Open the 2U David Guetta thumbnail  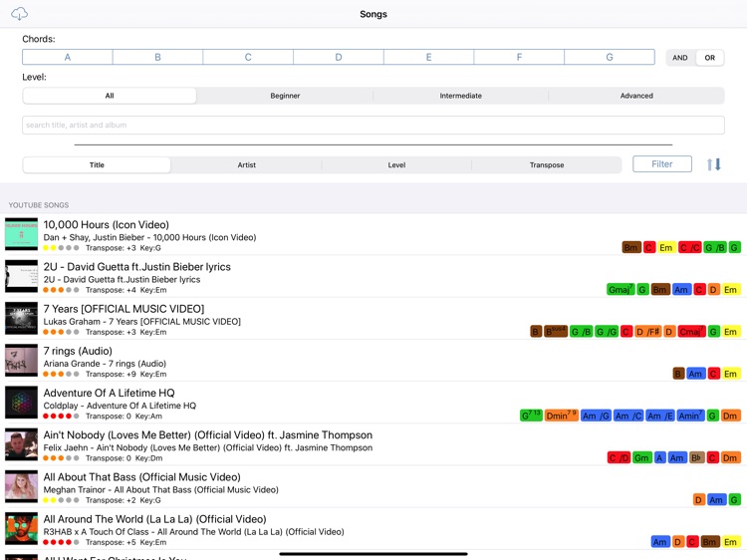click(x=22, y=276)
